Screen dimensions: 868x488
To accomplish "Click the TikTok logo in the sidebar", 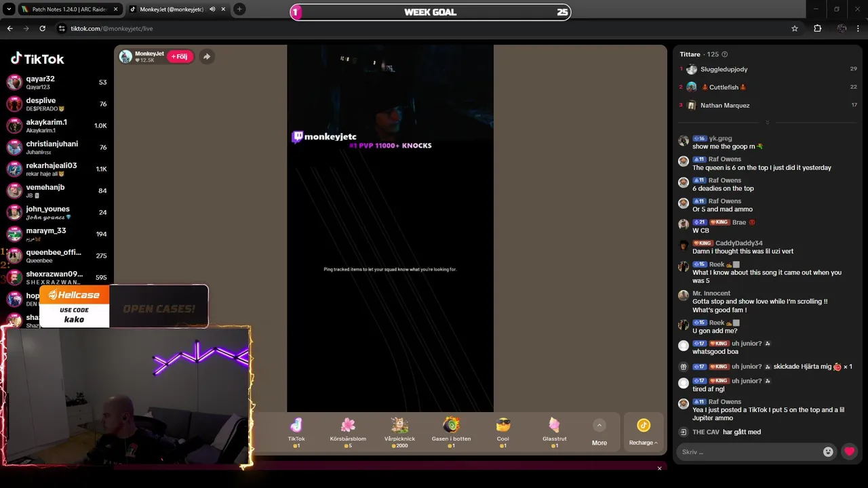I will [x=37, y=59].
